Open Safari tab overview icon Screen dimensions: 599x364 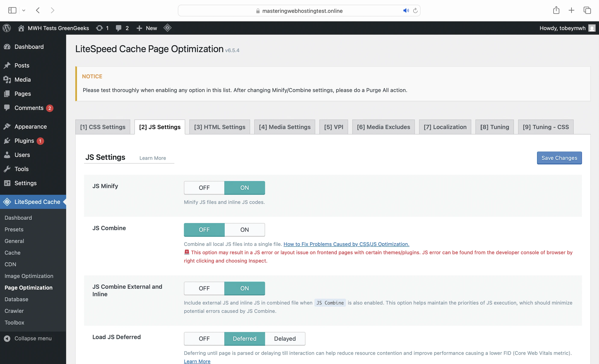click(x=587, y=10)
